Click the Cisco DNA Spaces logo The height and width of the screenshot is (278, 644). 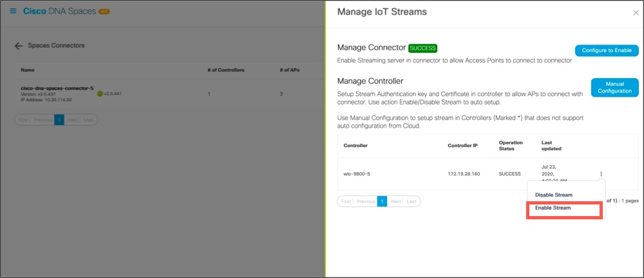pyautogui.click(x=59, y=11)
